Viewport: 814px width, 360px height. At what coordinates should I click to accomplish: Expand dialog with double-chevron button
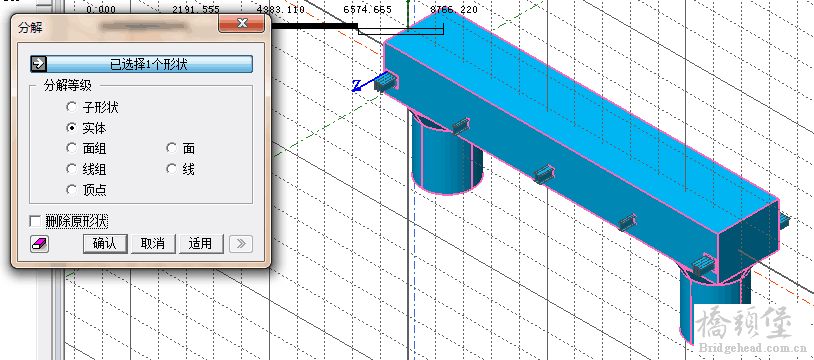pyautogui.click(x=241, y=244)
